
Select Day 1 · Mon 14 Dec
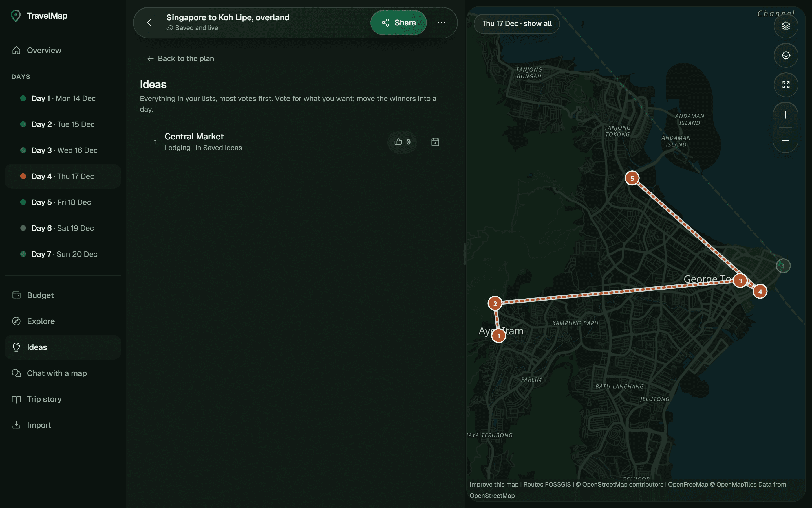tap(63, 98)
